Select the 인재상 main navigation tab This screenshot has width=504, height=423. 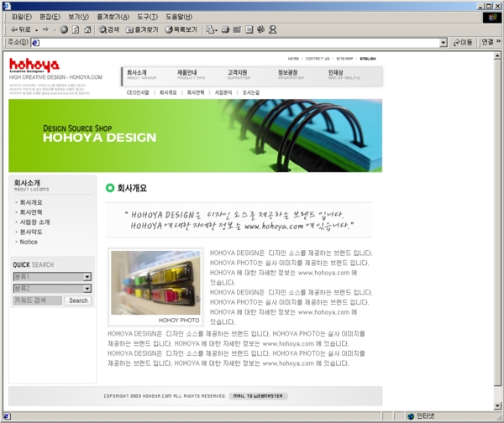pos(344,75)
